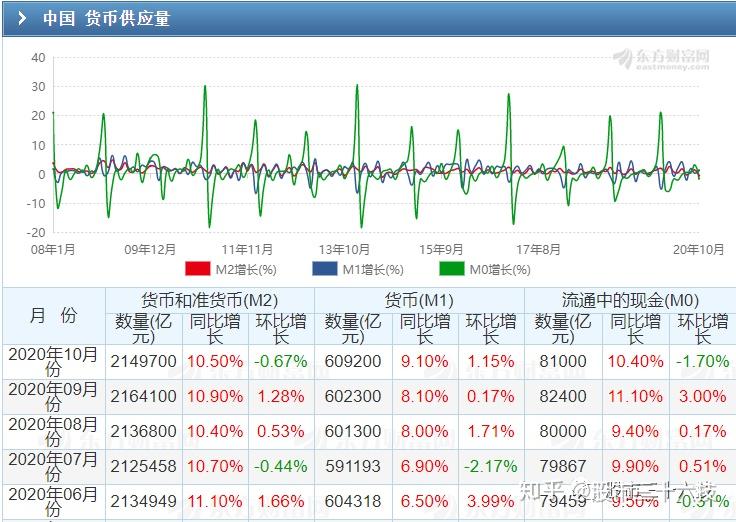736x522 pixels.
Task: Click the -0.44% M2 month-on-month cell
Action: 281,466
